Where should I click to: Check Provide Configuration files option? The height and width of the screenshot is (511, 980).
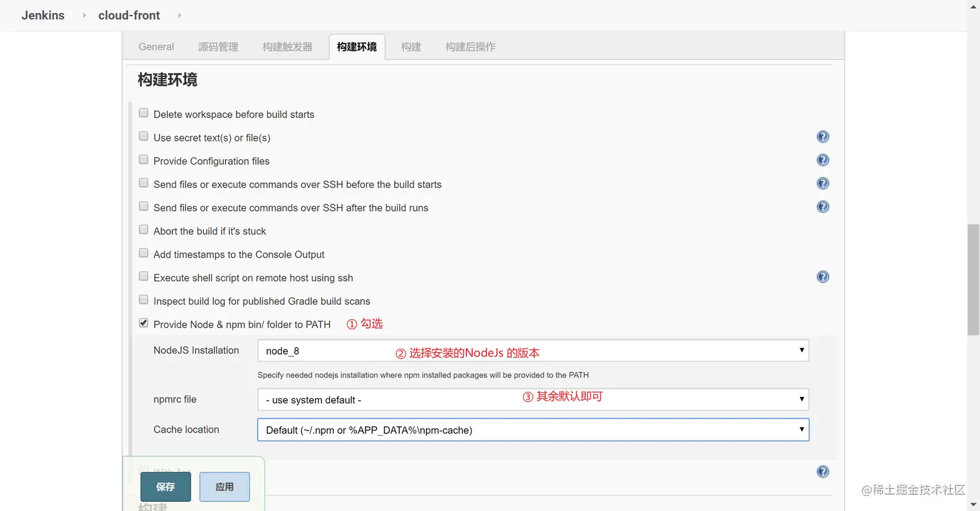click(x=144, y=160)
